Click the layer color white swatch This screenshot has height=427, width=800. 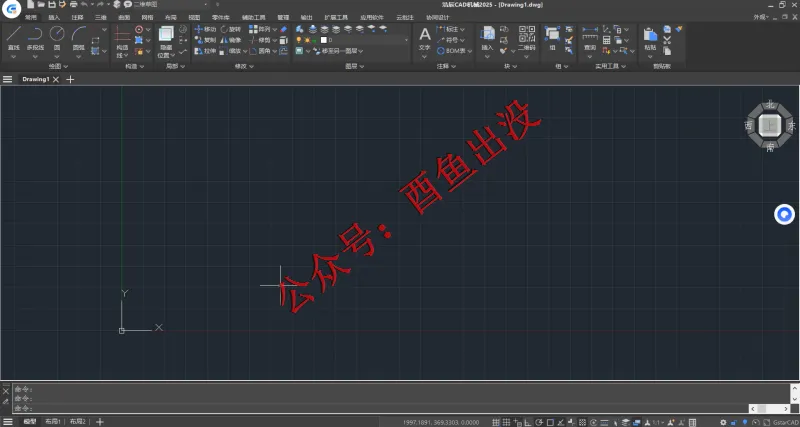pyautogui.click(x=323, y=40)
